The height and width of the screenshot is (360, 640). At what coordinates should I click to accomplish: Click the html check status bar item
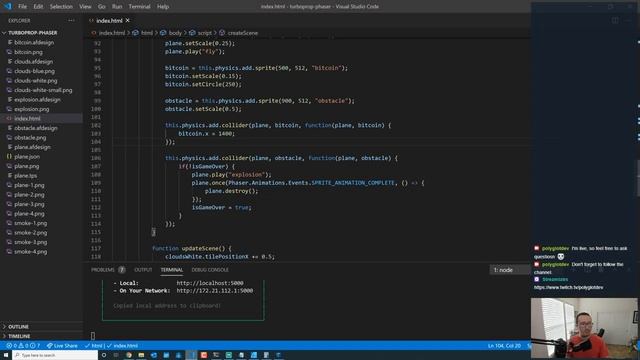(93, 346)
